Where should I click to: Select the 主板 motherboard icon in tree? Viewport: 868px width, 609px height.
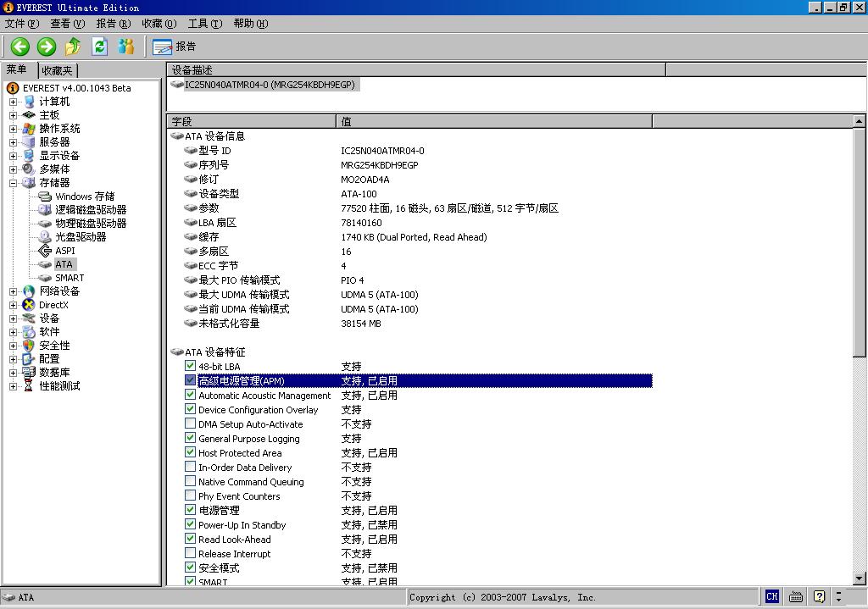pos(30,115)
